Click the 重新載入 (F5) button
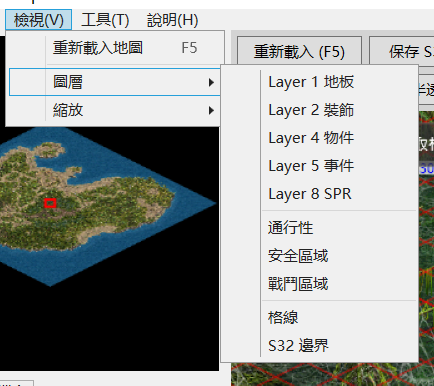This screenshot has width=434, height=386. coord(299,51)
